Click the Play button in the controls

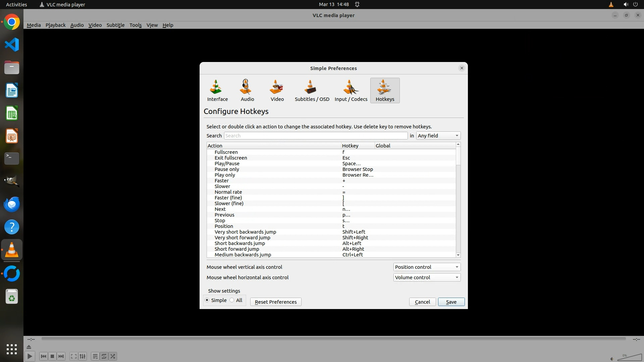point(30,356)
